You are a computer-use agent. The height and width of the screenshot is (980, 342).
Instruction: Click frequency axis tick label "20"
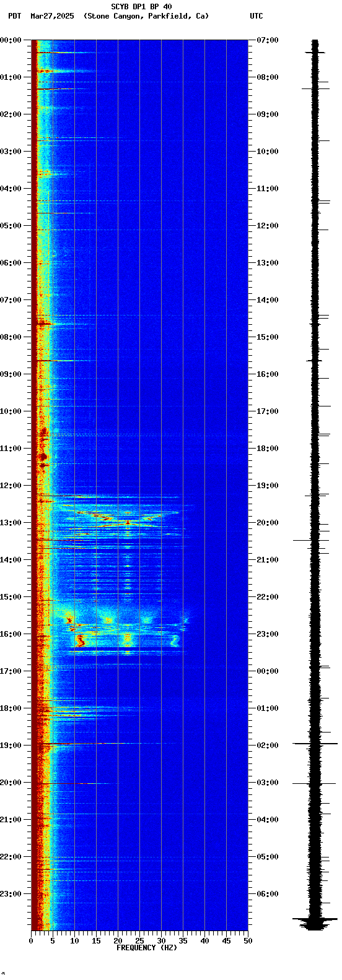click(x=118, y=941)
